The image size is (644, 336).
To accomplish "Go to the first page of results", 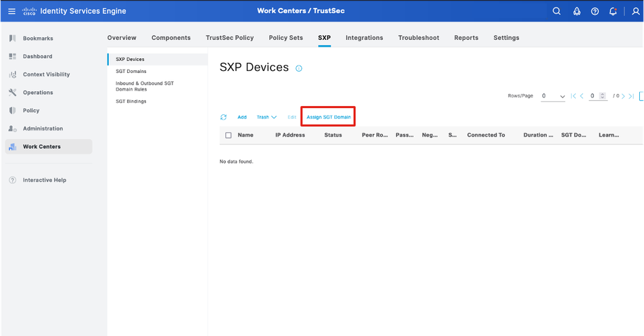I will coord(574,96).
